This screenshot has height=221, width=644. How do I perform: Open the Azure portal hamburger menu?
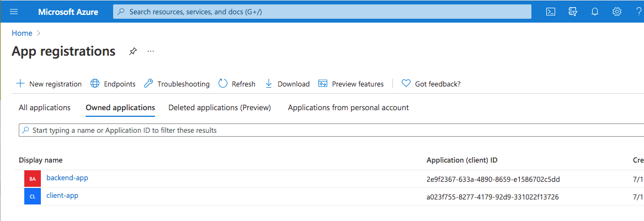pos(14,12)
